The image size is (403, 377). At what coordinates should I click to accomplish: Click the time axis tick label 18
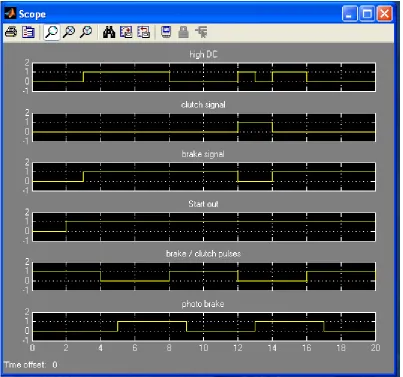[341, 348]
